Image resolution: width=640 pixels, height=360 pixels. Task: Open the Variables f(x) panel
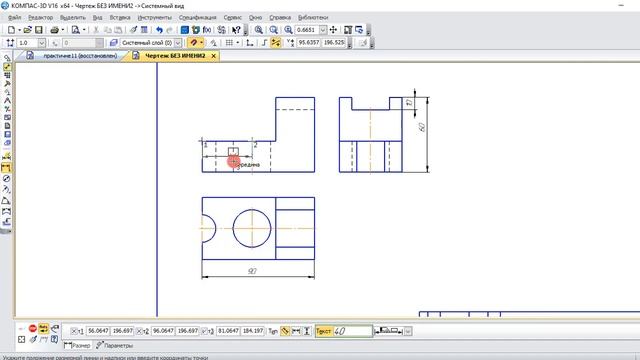(x=207, y=30)
